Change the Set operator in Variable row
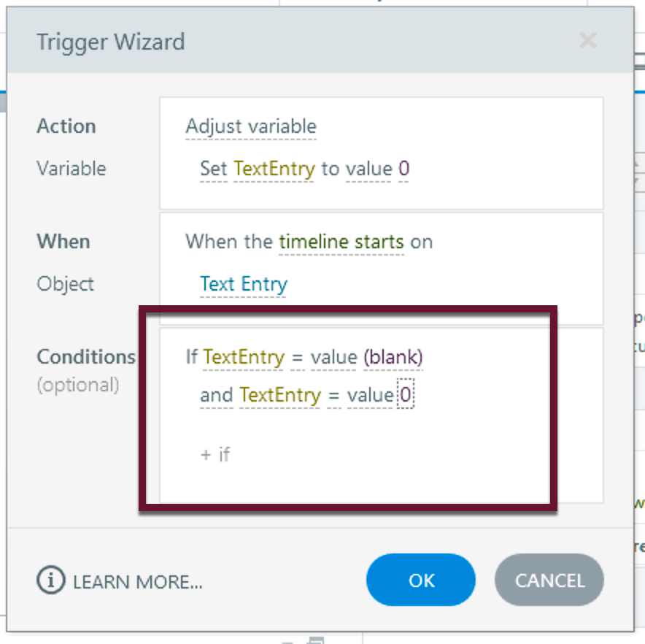This screenshot has height=644, width=645. tap(214, 169)
